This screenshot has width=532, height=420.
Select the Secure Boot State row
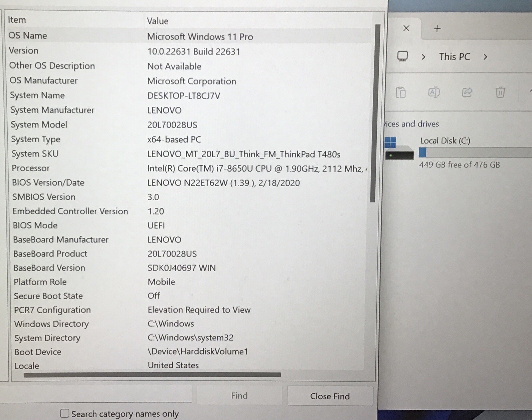tap(188, 296)
